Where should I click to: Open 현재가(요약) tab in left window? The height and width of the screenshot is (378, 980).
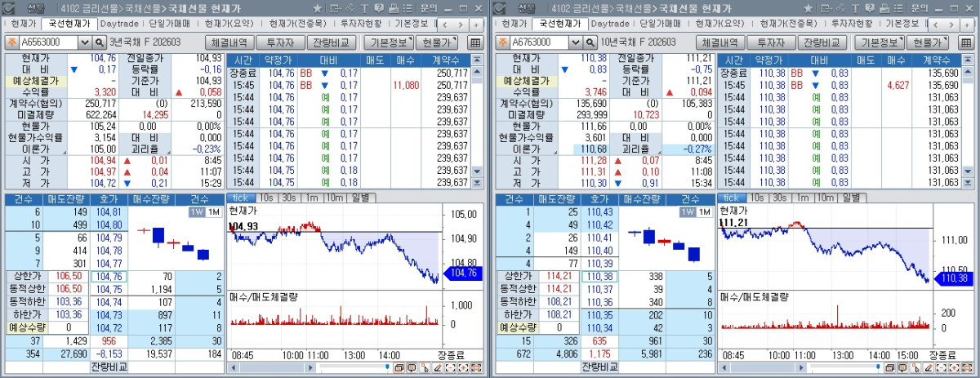pos(231,24)
